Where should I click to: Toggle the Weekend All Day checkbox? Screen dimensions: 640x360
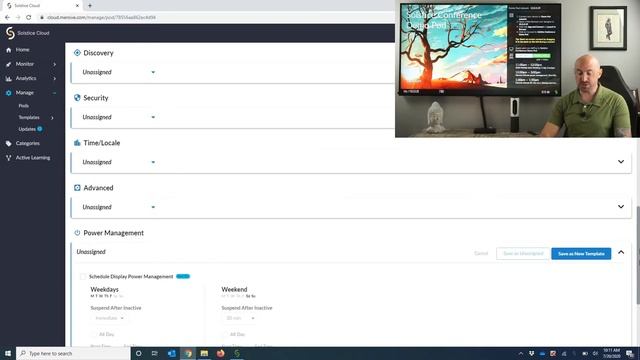point(225,334)
